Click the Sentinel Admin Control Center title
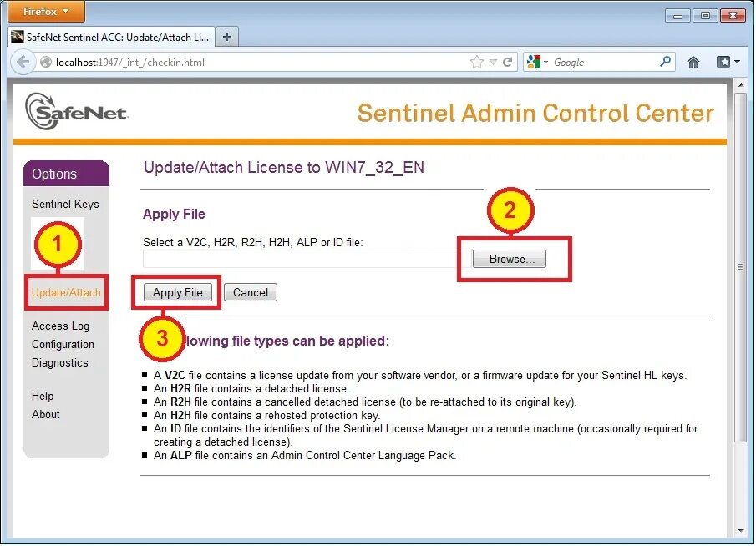Screen dimensions: 756x546 pos(535,114)
